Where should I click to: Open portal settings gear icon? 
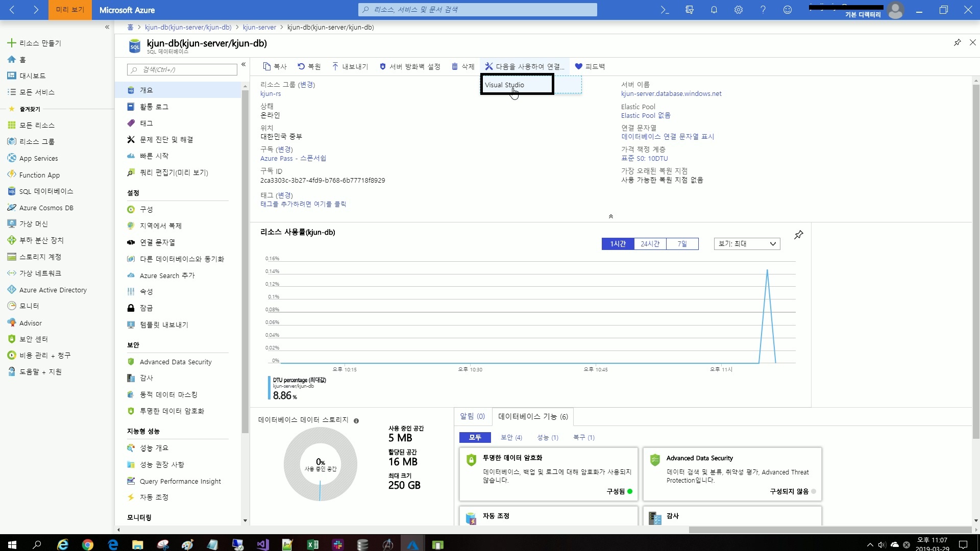coord(738,10)
